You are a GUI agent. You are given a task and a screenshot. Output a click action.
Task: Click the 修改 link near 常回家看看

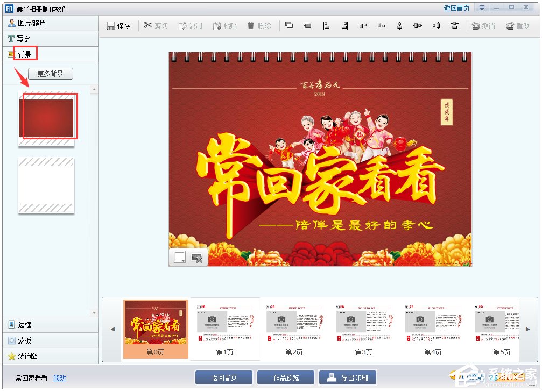pyautogui.click(x=59, y=378)
